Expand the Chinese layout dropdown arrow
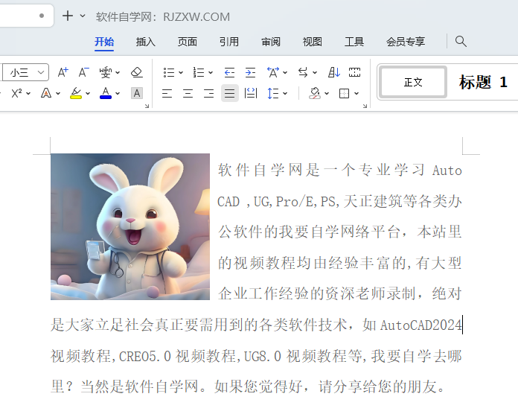518x420 pixels. tap(285, 73)
